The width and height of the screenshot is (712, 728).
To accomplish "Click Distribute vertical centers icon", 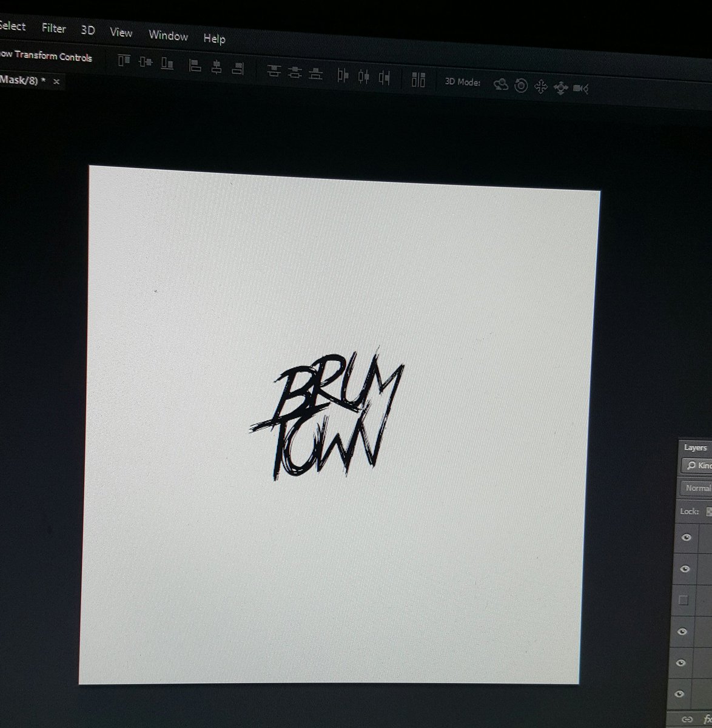I will tap(295, 72).
